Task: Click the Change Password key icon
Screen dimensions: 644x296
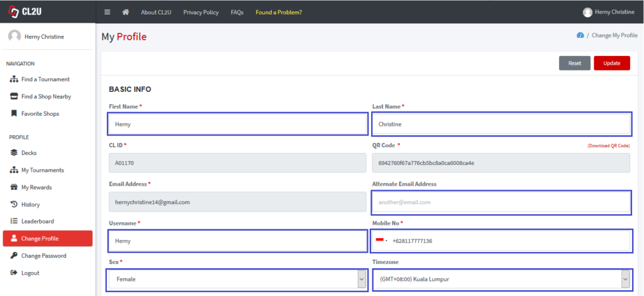Action: 14,256
